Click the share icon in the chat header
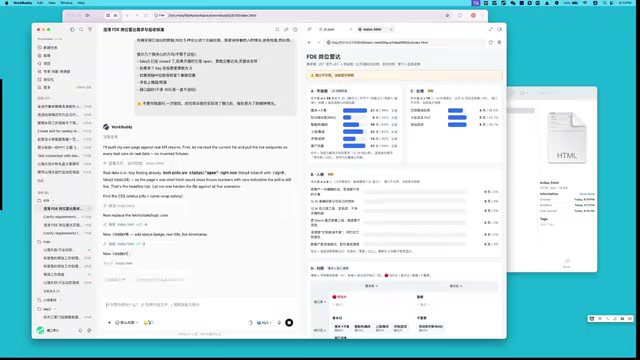Screen dimensions: 640x360 click(x=286, y=29)
